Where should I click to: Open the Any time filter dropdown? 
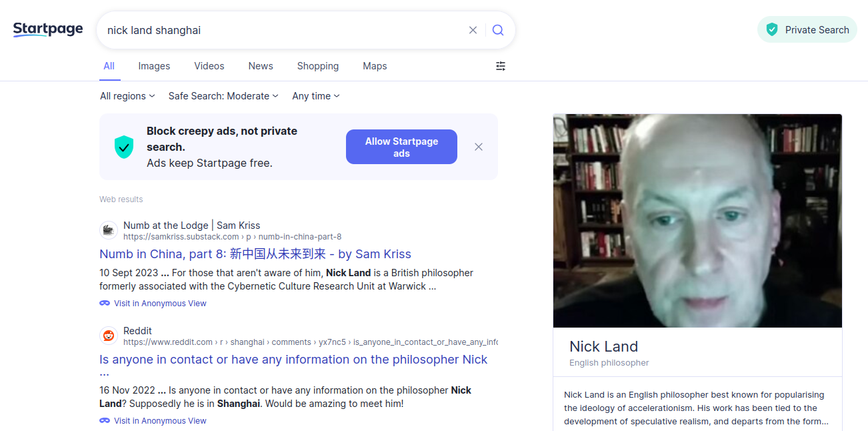pyautogui.click(x=316, y=96)
